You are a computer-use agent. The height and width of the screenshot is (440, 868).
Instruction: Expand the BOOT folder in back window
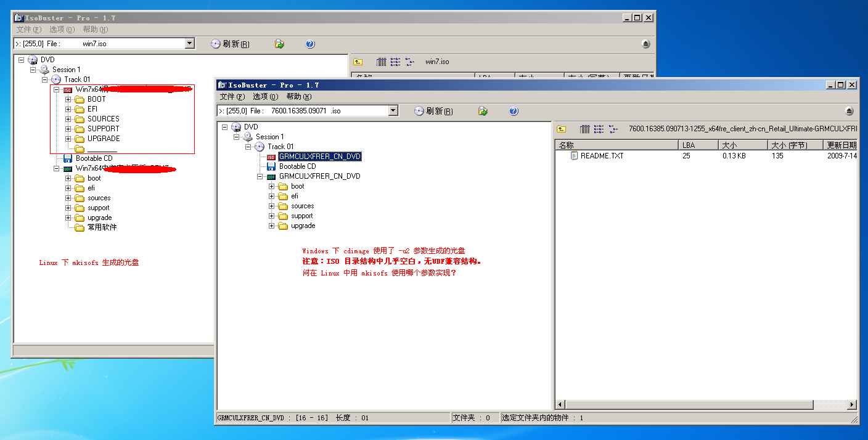(68, 99)
